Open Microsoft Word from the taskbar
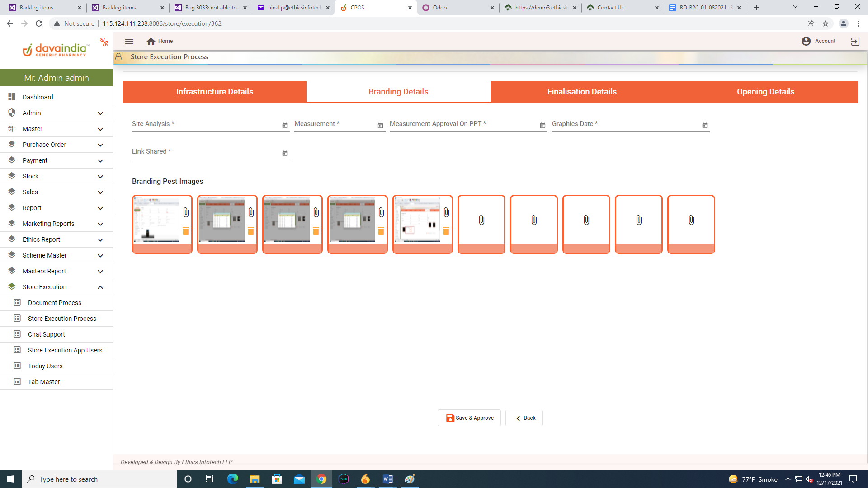This screenshot has height=488, width=868. pos(387,479)
